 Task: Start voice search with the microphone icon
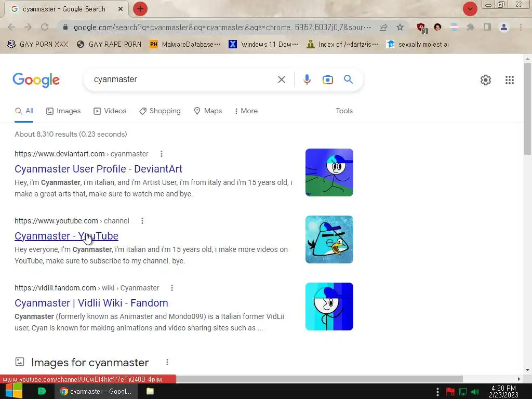coord(307,79)
